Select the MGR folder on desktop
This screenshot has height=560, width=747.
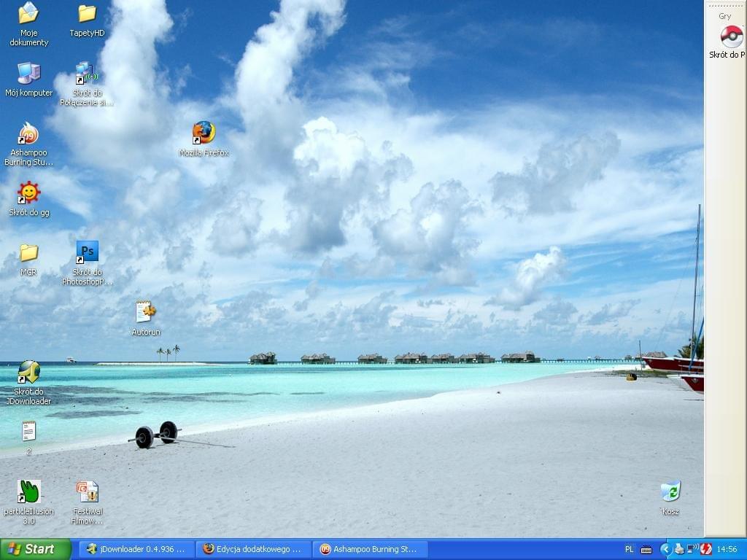click(28, 253)
